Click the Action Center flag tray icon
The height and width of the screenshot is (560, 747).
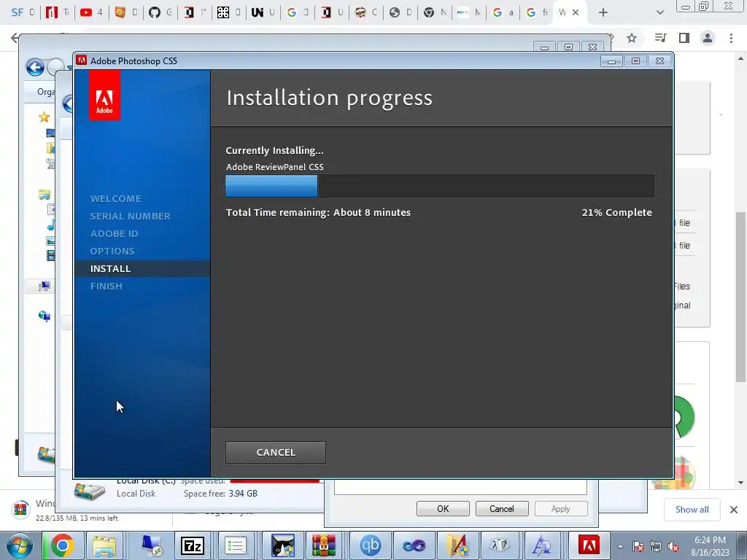click(x=638, y=546)
